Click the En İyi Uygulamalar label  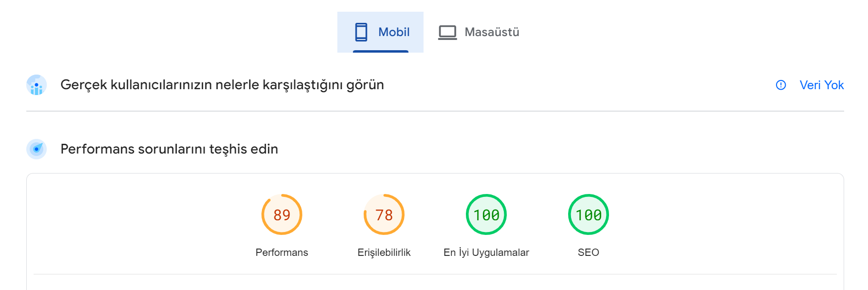click(486, 252)
